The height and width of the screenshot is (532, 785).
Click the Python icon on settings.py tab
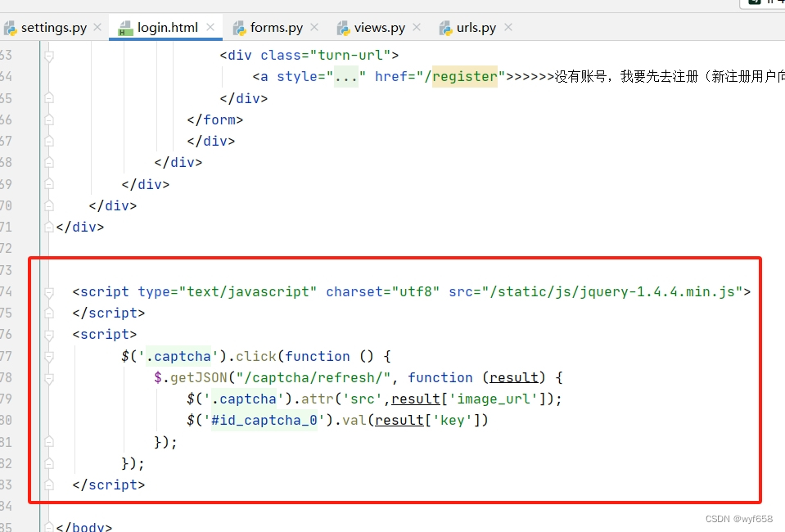pyautogui.click(x=11, y=26)
